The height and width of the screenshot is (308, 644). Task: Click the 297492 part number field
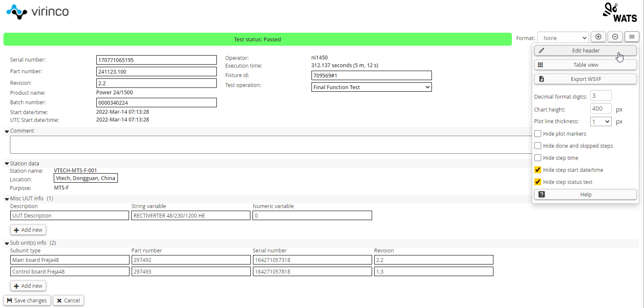tap(191, 260)
